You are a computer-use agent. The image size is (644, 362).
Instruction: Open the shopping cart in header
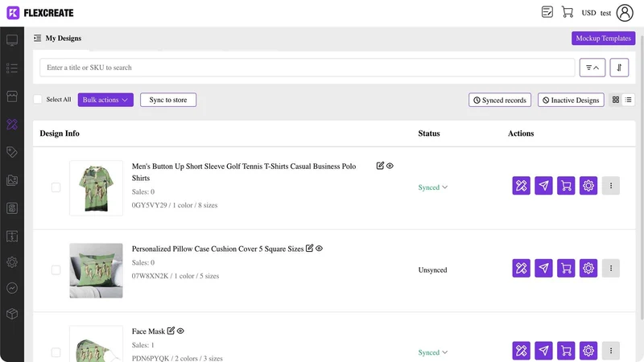click(x=568, y=12)
